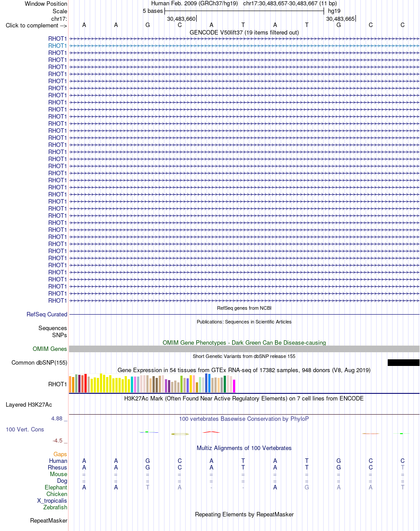This screenshot has width=420, height=531.
Task: Select the Mouse alignment row label
Action: [x=58, y=474]
